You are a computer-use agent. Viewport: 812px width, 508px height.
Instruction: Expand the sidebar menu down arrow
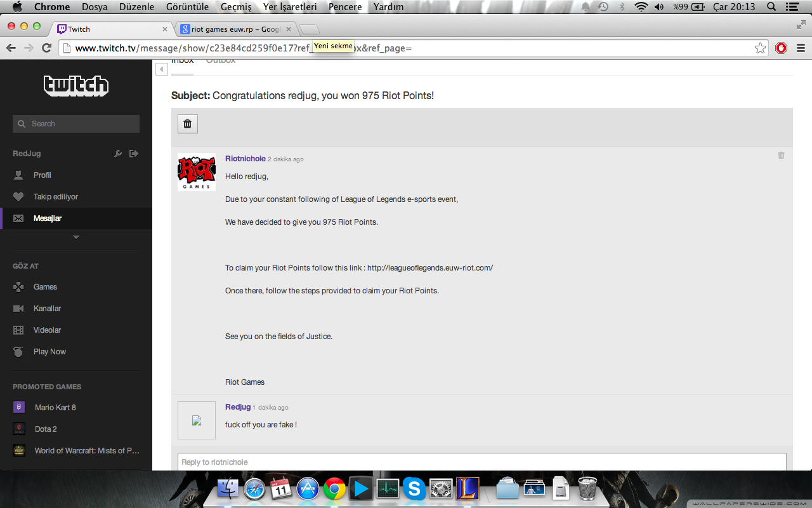tap(76, 237)
